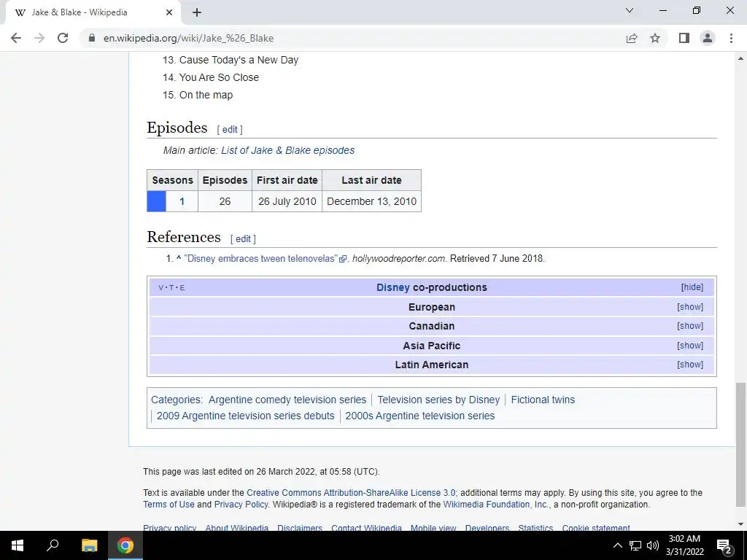Visit Wikimedia Foundation, Inc. link
The height and width of the screenshot is (560, 747).
(x=495, y=505)
